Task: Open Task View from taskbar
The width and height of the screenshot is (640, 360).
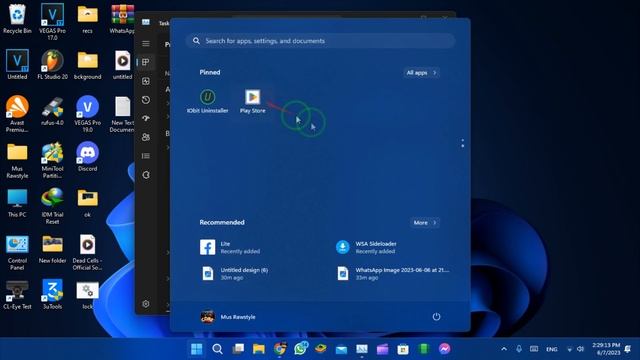Action: coord(238,349)
